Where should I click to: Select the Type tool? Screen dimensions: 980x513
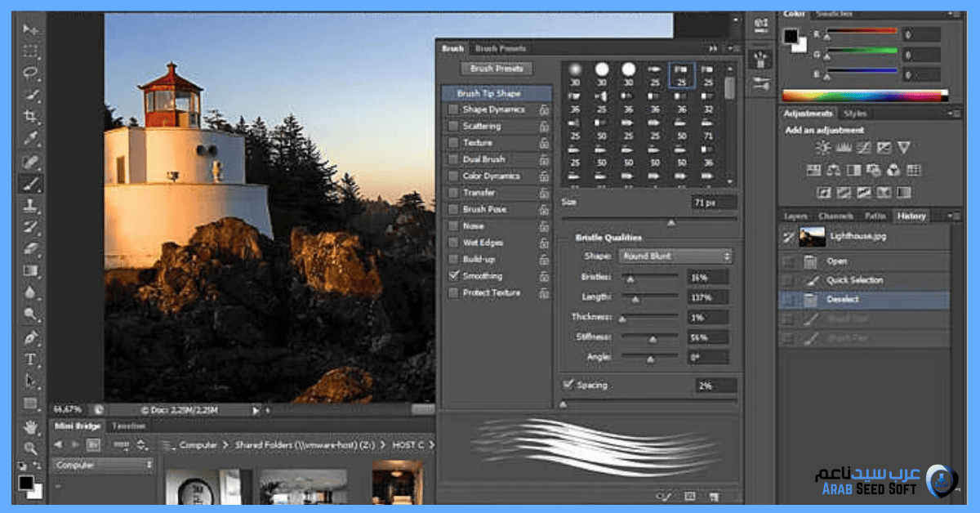pyautogui.click(x=31, y=359)
